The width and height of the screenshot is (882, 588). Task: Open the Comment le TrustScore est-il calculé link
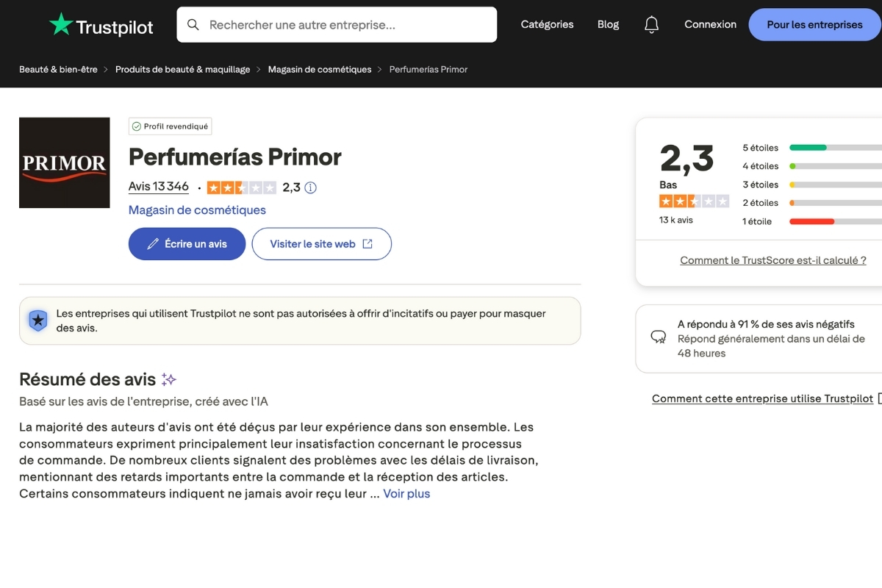[774, 260]
